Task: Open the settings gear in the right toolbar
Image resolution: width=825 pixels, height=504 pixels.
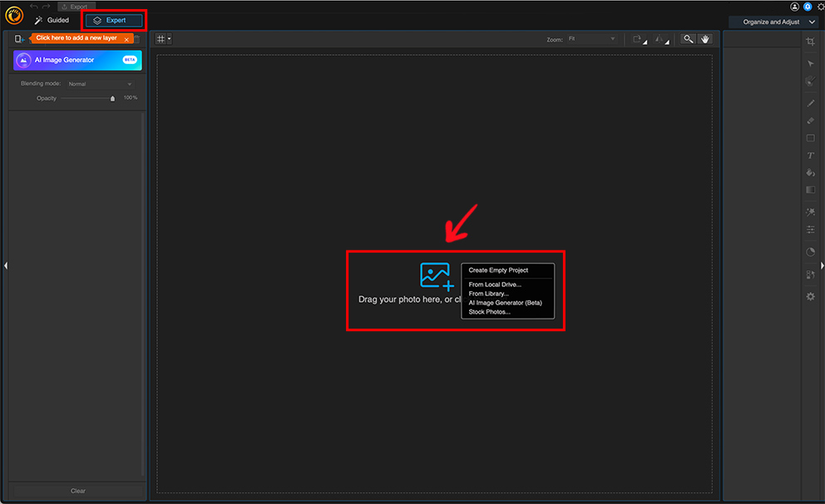Action: click(x=810, y=296)
